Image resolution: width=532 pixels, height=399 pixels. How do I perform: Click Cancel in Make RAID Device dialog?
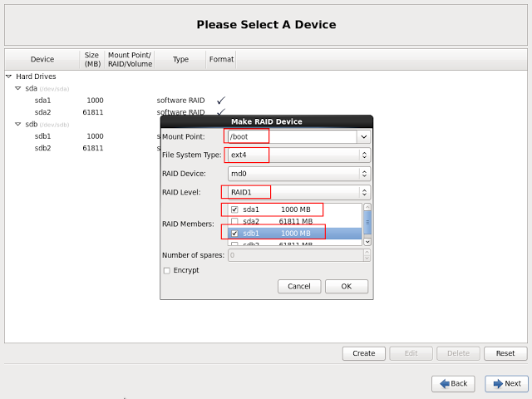[299, 286]
